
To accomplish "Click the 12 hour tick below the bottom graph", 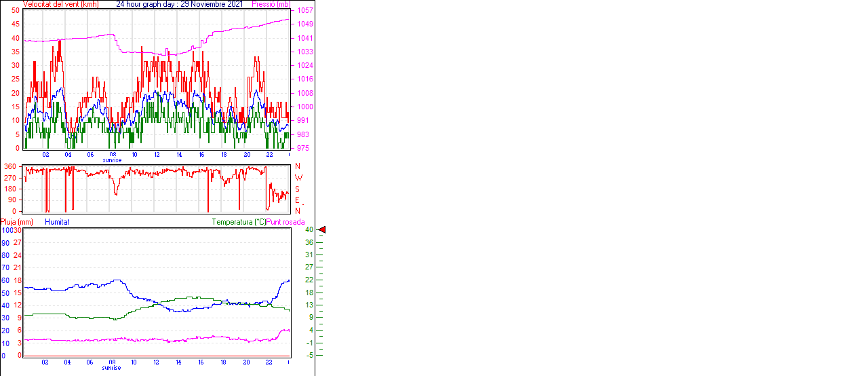I will [x=157, y=362].
